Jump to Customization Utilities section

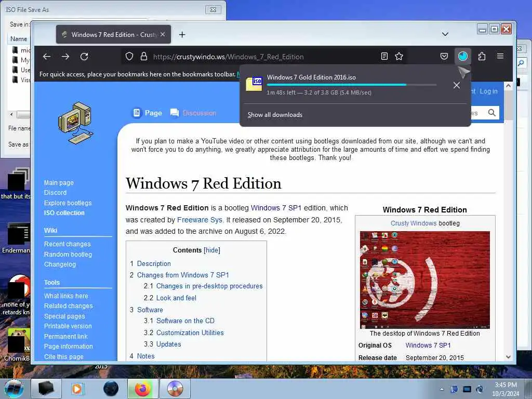point(190,332)
